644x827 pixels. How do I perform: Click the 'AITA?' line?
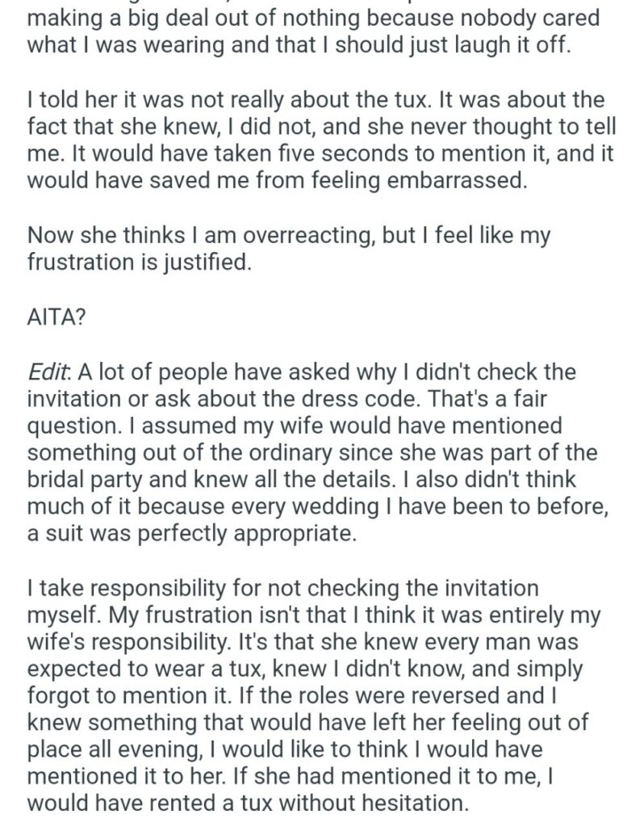point(56,317)
